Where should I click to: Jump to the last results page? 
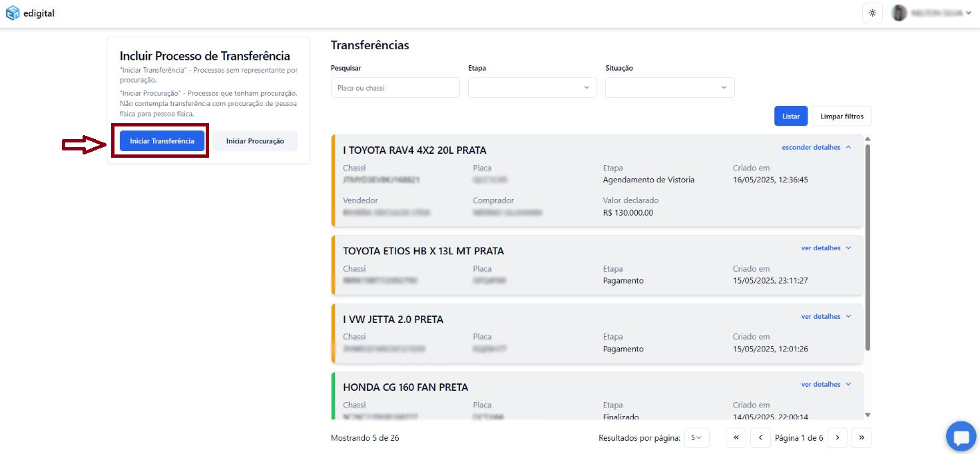coord(861,438)
